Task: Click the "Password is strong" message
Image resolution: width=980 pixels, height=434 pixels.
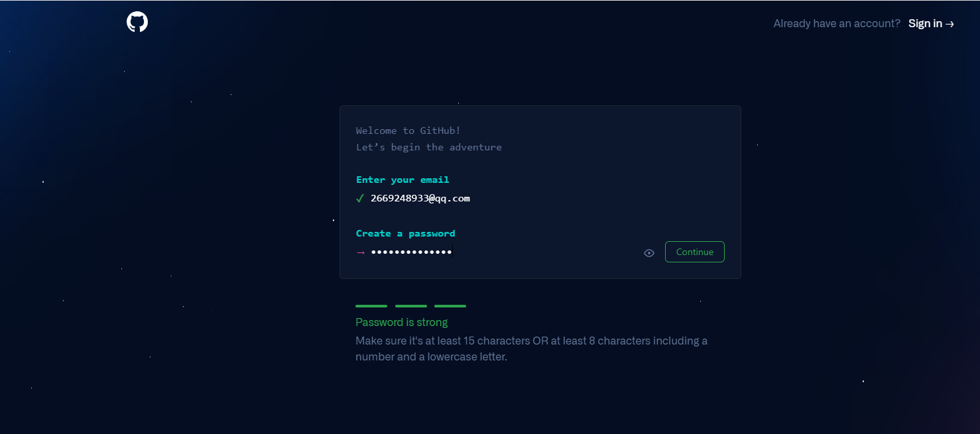Action: tap(402, 322)
